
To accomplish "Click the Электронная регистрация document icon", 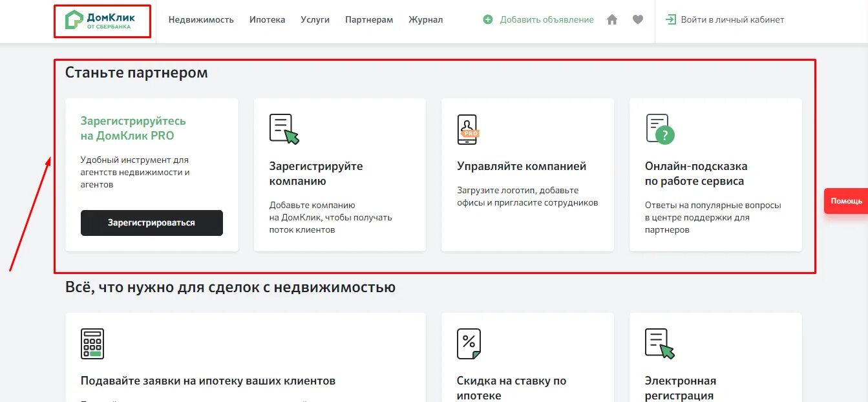I will tap(660, 343).
